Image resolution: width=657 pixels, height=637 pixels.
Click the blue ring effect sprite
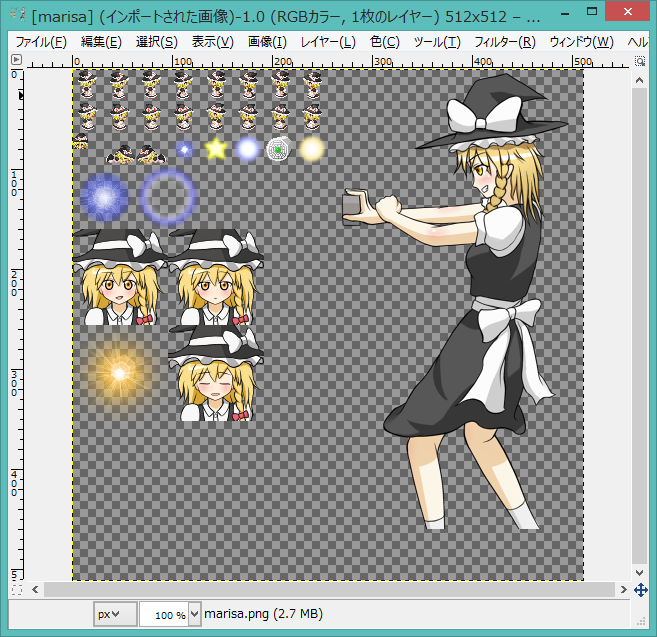coord(168,196)
